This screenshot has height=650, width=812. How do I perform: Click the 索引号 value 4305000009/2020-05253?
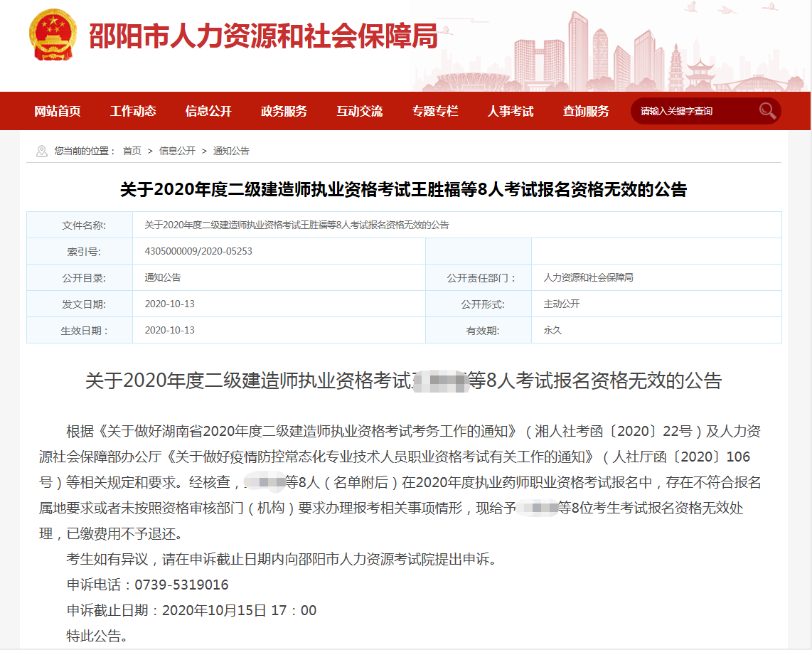coord(201,251)
